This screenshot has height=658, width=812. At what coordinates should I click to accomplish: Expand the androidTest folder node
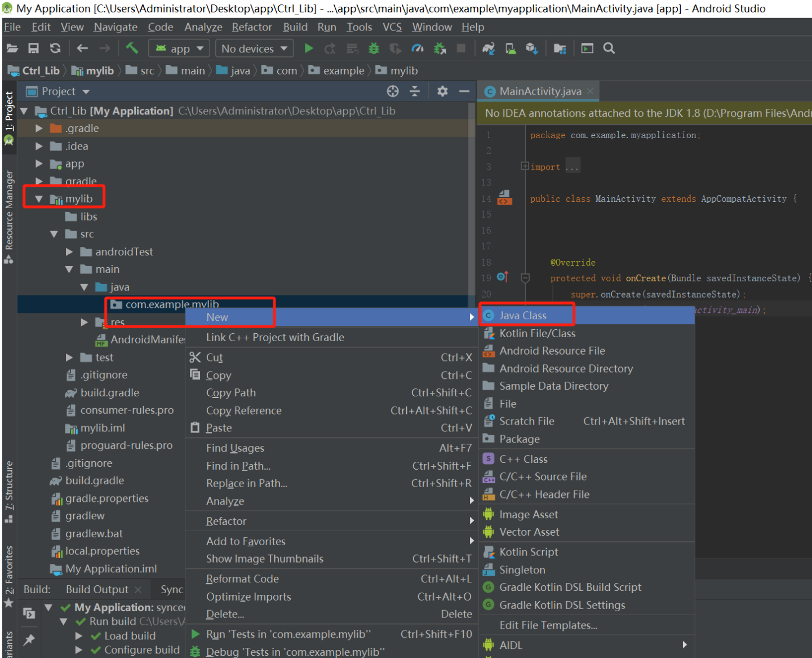pos(69,251)
